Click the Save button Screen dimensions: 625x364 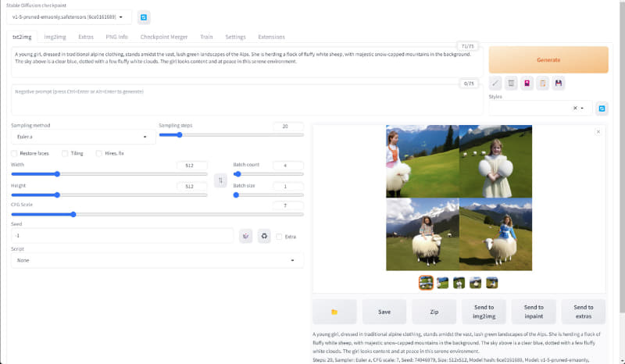tap(384, 312)
